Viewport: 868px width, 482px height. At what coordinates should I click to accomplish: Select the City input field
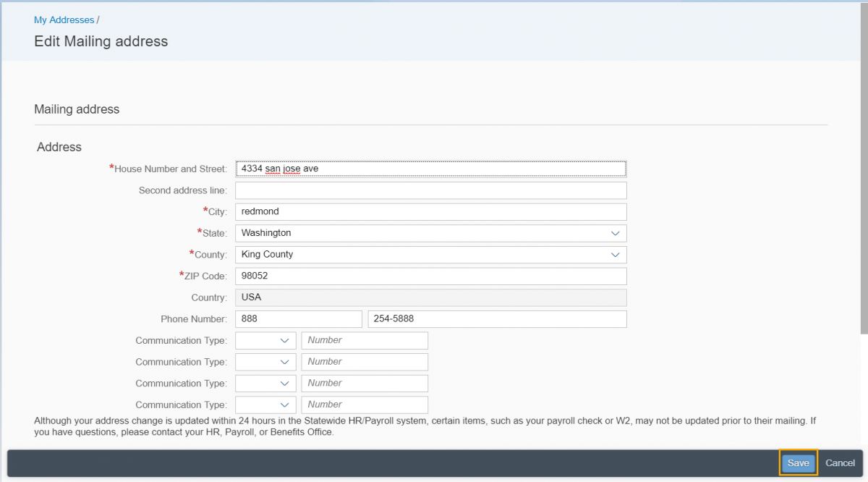(x=430, y=211)
